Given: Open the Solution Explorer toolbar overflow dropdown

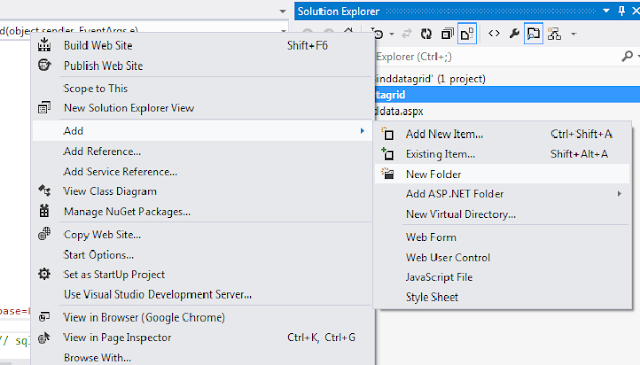Looking at the screenshot, I should point(573,34).
